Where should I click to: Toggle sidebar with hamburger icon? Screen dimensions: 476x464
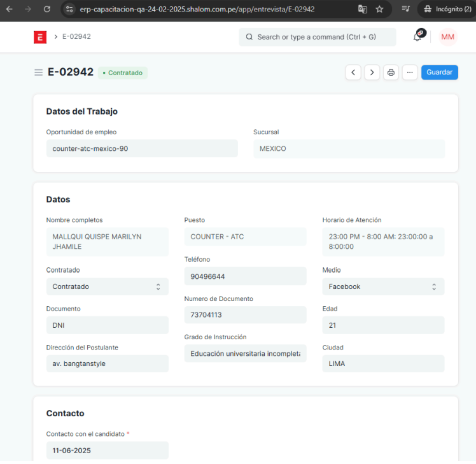(38, 73)
